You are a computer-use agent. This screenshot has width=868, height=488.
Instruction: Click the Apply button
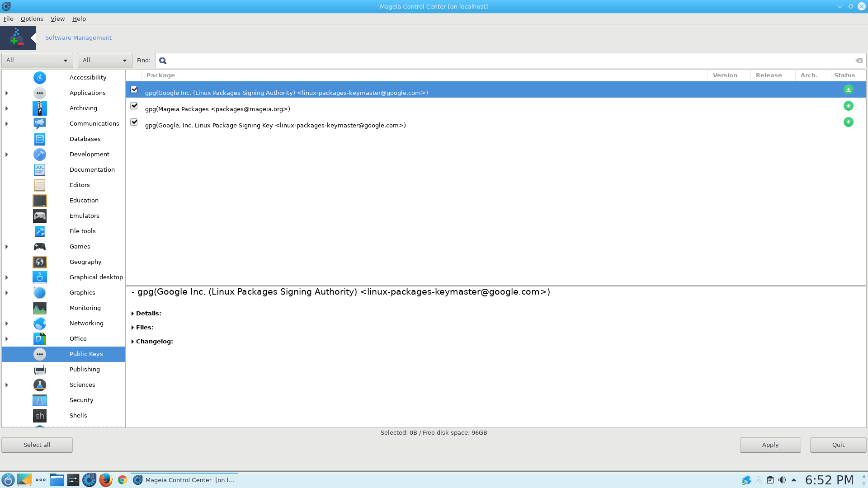click(x=770, y=445)
